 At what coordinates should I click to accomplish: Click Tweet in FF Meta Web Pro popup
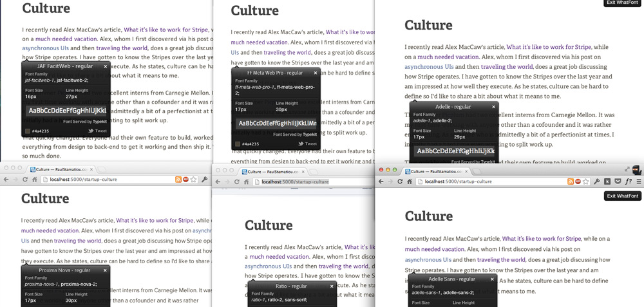(x=308, y=144)
